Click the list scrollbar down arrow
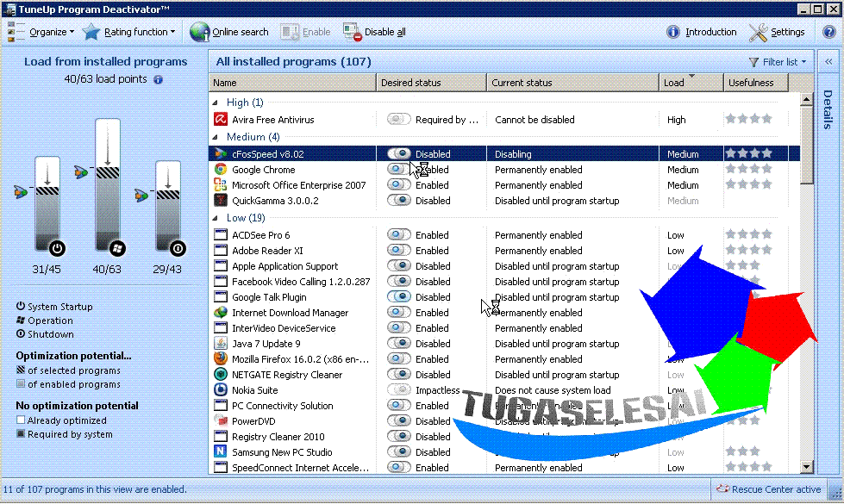The width and height of the screenshot is (844, 504). tap(806, 467)
